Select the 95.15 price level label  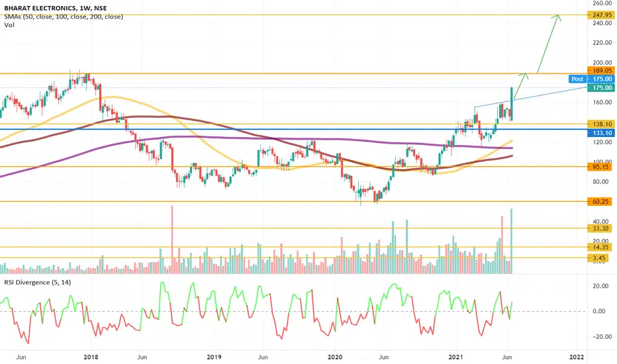[x=599, y=167]
